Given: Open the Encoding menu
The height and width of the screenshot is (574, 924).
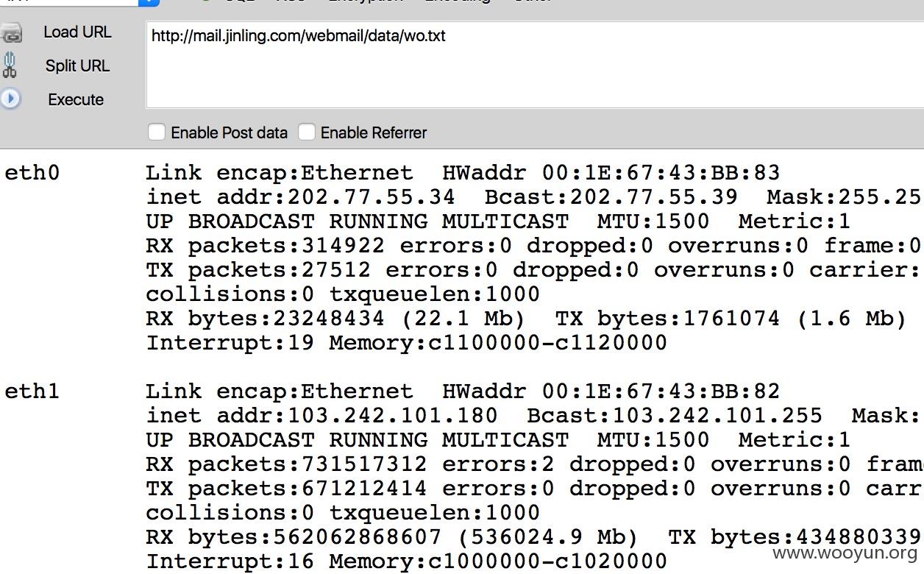Looking at the screenshot, I should point(458,1).
